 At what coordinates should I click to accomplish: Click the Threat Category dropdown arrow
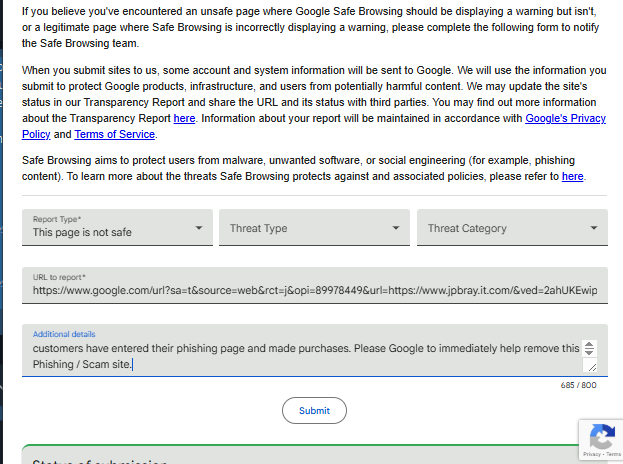594,228
